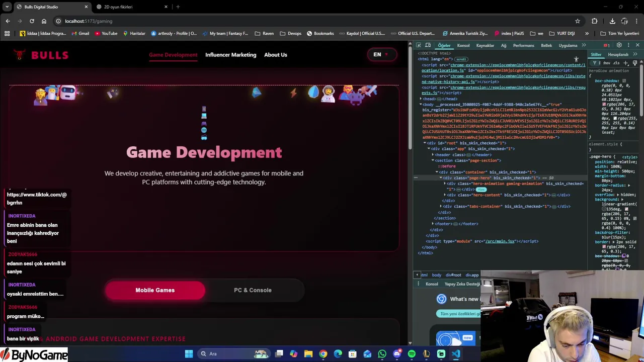The height and width of the screenshot is (362, 644).
Task: Click the 135deg gradient angle swatch
Action: pos(604,209)
